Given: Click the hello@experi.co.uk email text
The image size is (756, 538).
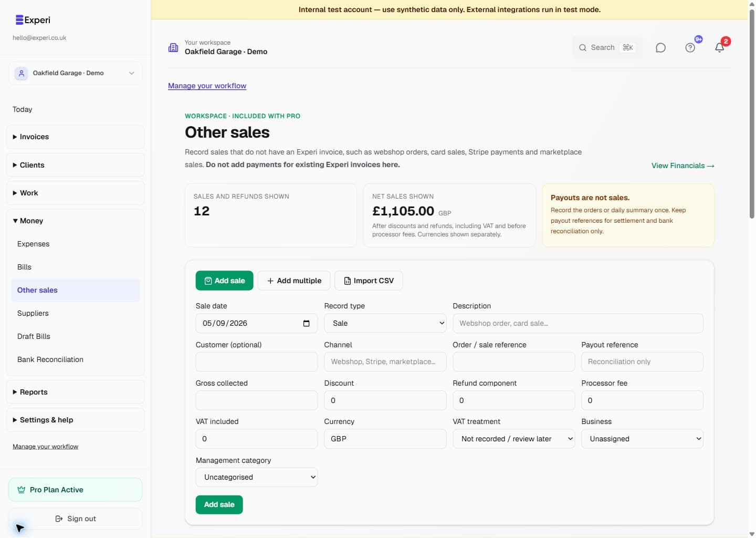Looking at the screenshot, I should click(x=39, y=38).
